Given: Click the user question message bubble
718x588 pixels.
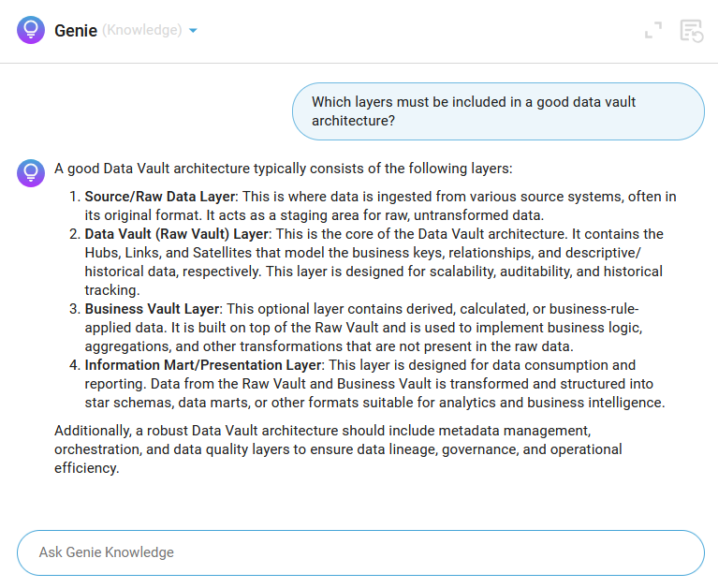Looking at the screenshot, I should coord(497,111).
